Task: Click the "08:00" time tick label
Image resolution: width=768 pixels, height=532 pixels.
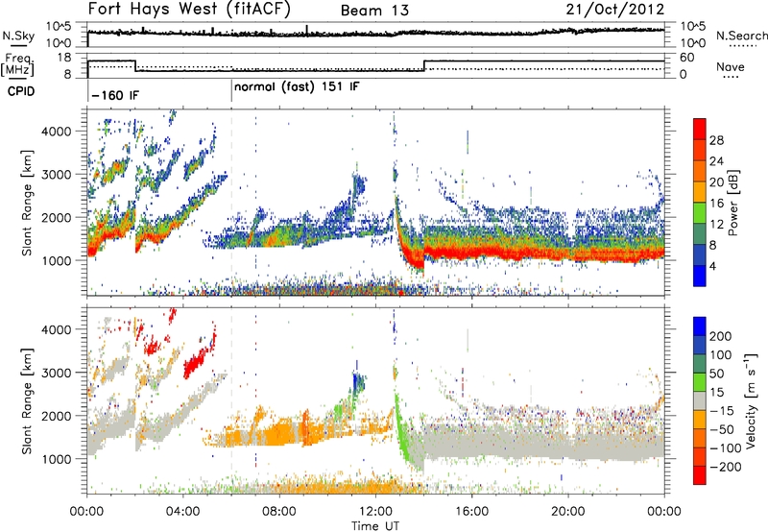Action: pos(279,512)
